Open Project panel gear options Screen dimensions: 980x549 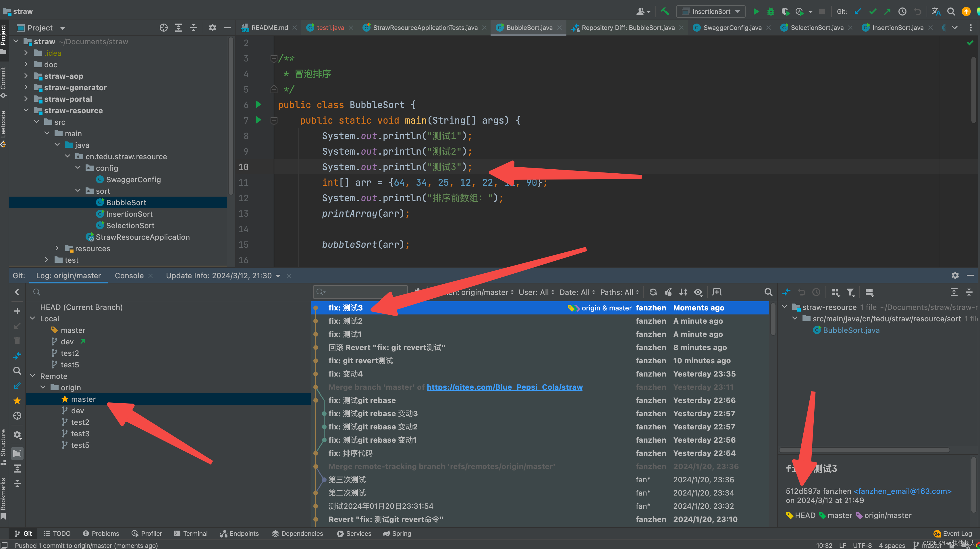click(212, 27)
